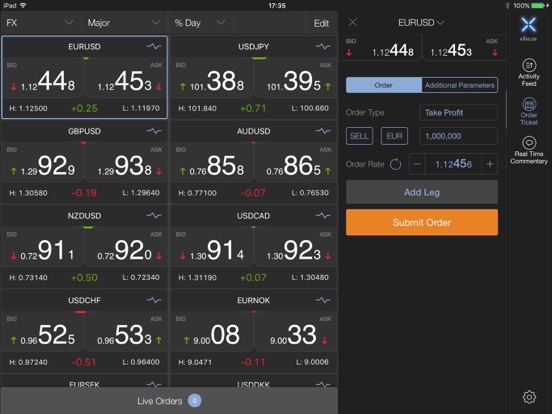Tap USDJPY bid price 101.388
The width and height of the screenshot is (552, 414).
click(212, 78)
